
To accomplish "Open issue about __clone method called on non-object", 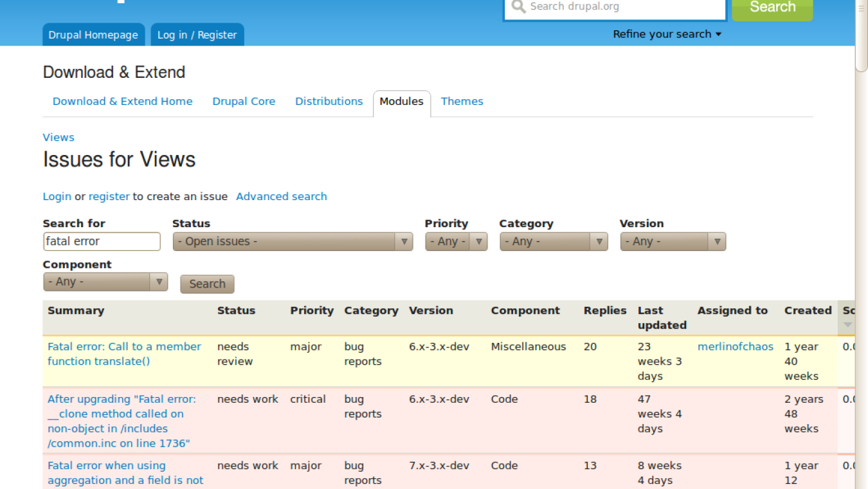I will coord(122,421).
